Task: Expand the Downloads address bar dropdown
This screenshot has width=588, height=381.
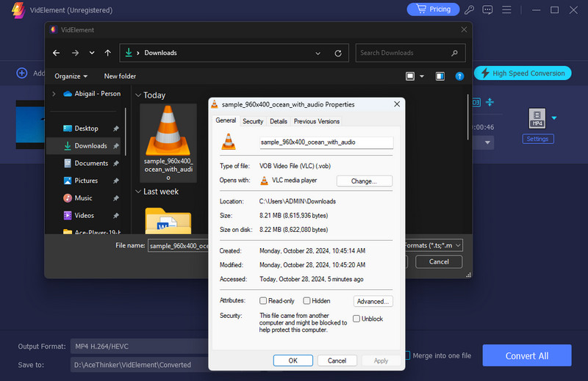Action: point(318,53)
